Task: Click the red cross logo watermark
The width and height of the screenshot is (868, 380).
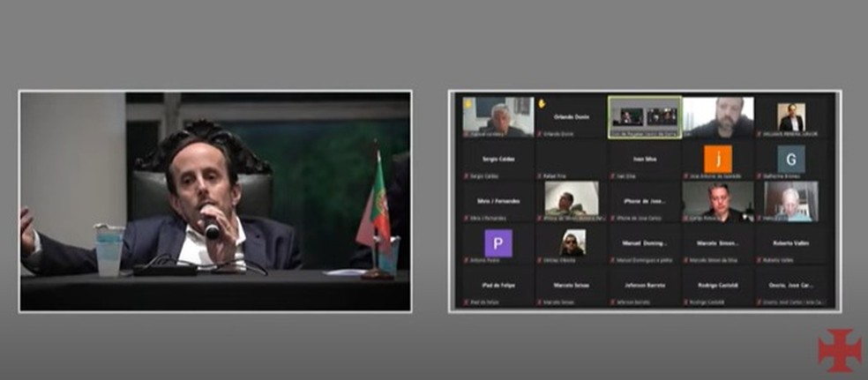Action: pyautogui.click(x=838, y=350)
